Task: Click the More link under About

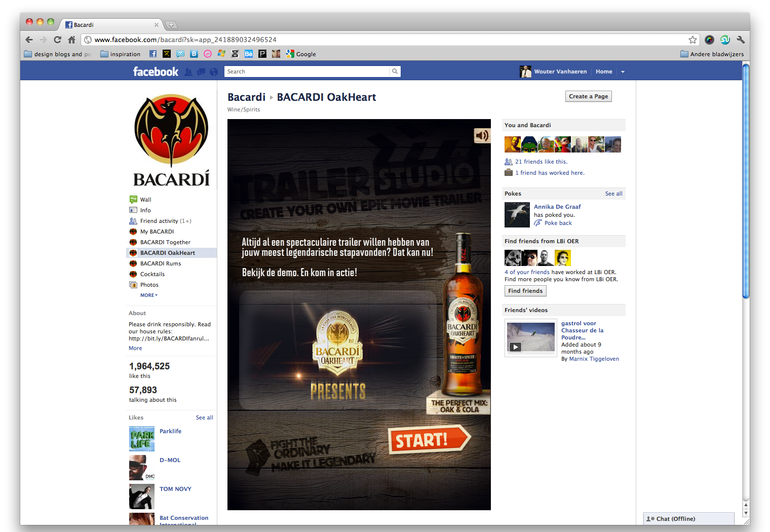Action: coord(135,348)
